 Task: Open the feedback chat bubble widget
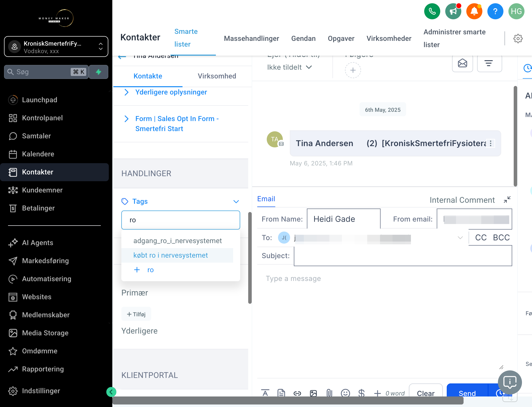510,382
